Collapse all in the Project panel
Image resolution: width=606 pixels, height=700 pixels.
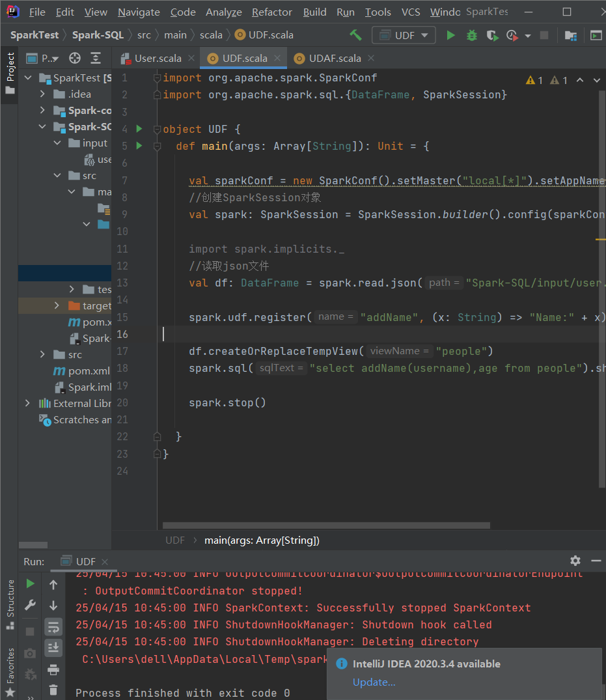tap(96, 58)
